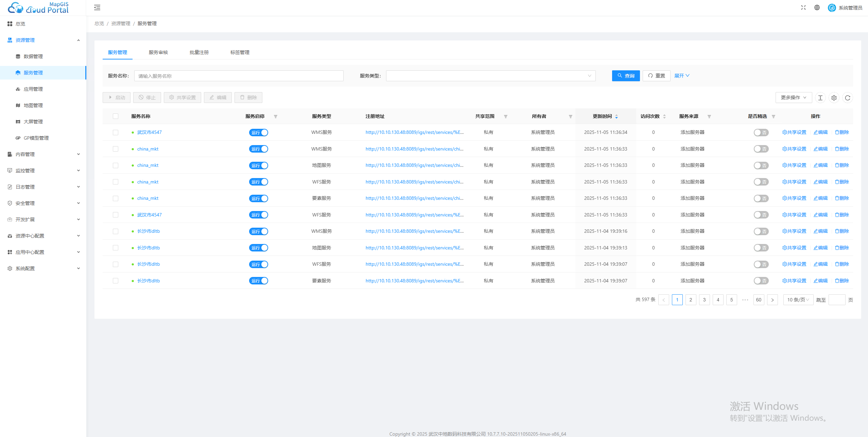868x437 pixels.
Task: Open the language globe icon
Action: click(x=817, y=7)
